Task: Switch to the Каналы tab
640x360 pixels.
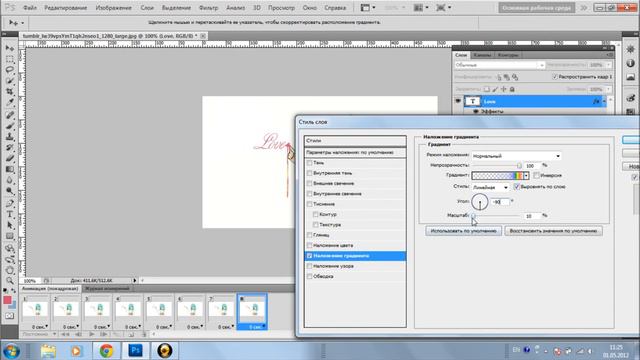Action: (x=482, y=55)
